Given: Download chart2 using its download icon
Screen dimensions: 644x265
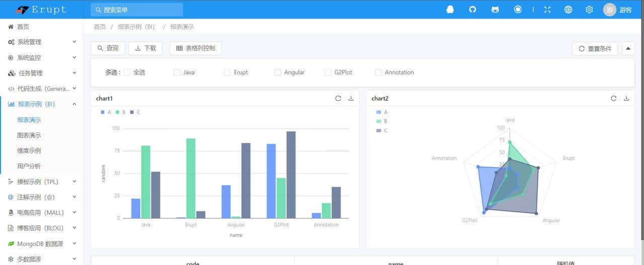Looking at the screenshot, I should pos(626,99).
